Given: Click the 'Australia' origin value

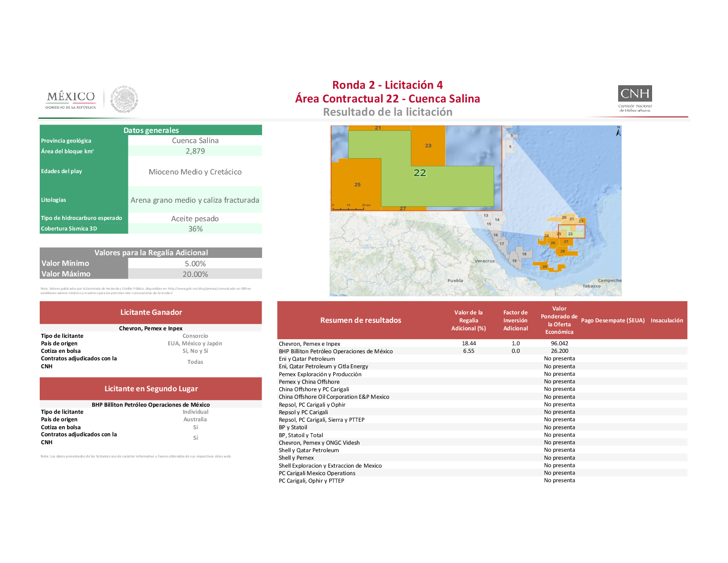Looking at the screenshot, I should click(x=195, y=419).
